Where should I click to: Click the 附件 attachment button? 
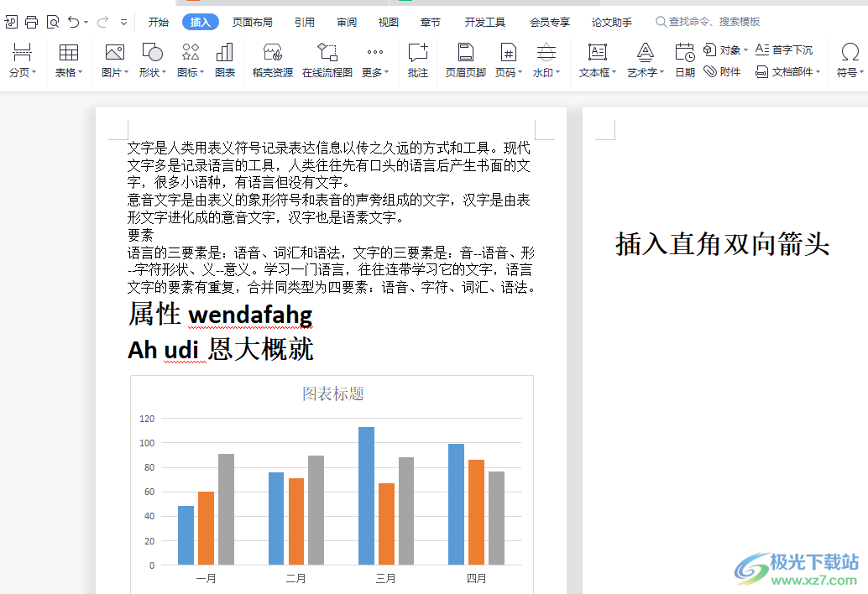pos(722,72)
